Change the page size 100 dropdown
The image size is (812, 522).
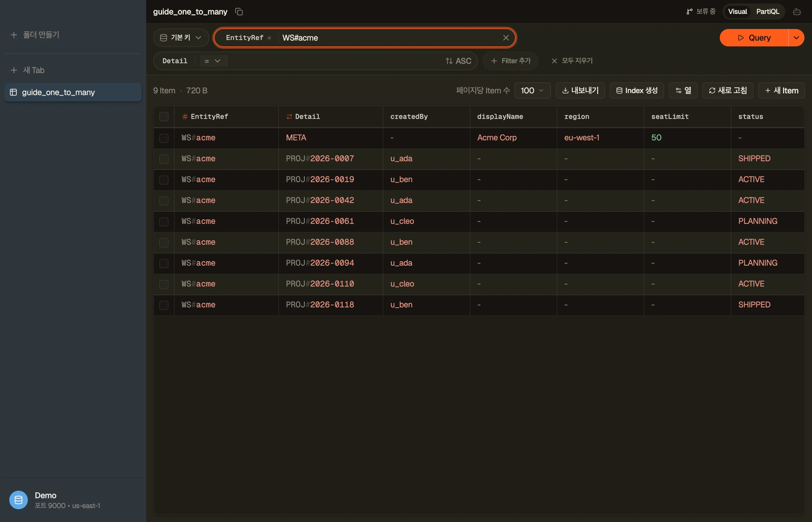pos(532,90)
